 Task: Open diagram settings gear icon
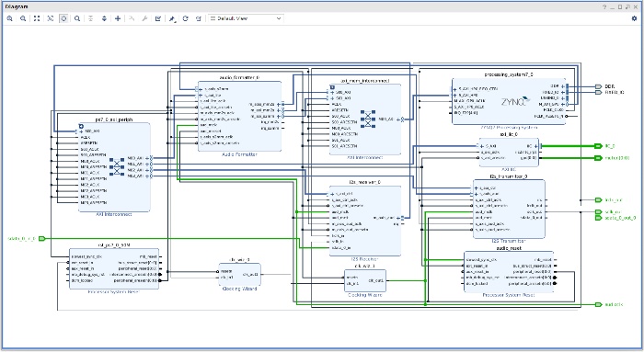point(634,18)
